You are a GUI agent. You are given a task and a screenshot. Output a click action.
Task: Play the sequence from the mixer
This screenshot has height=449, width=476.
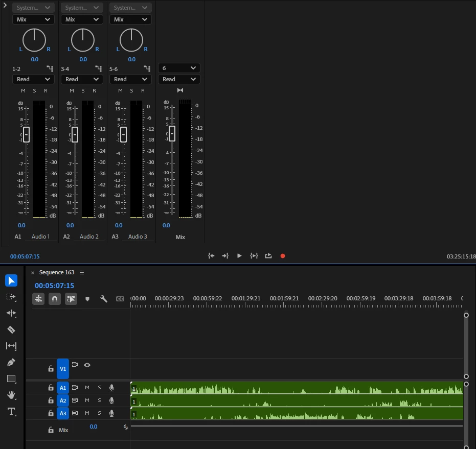[239, 256]
